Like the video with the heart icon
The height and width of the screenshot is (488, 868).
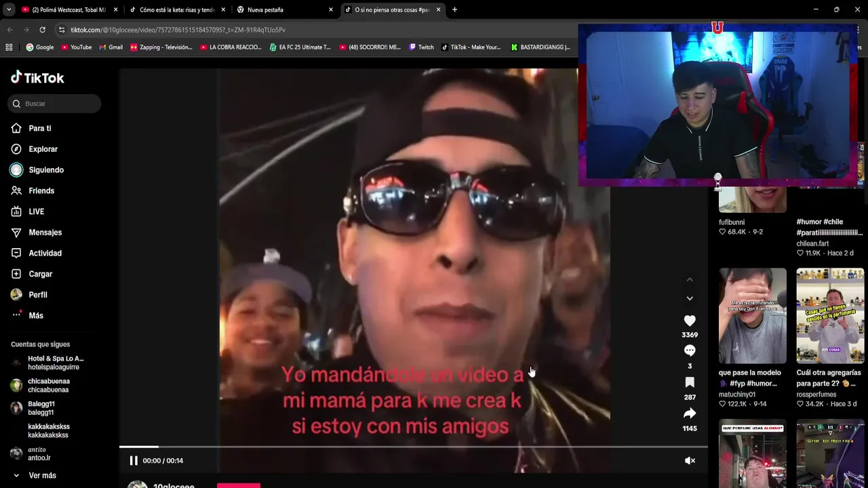pos(690,321)
